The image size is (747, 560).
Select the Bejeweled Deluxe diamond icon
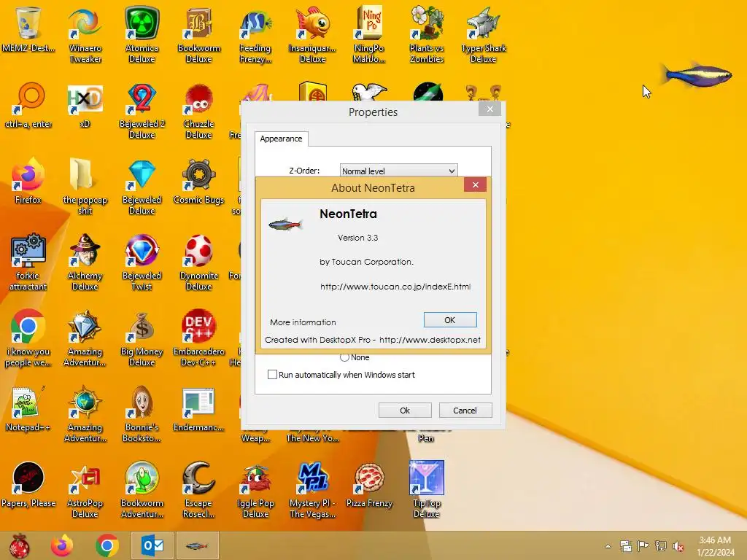[142, 186]
